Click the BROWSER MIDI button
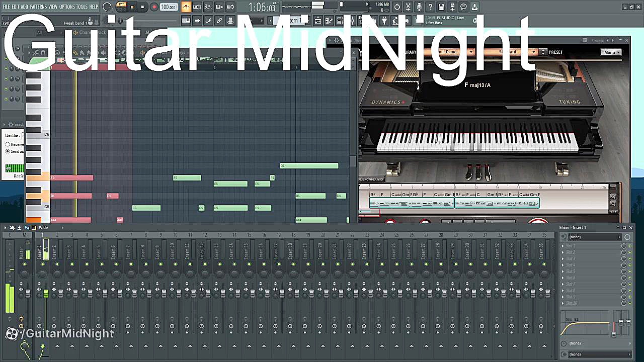Viewport: 644px width, 362px height. click(371, 179)
